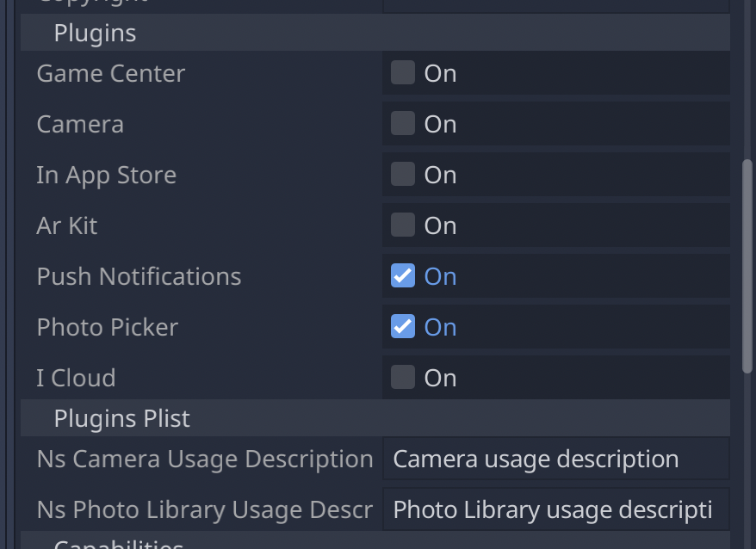The image size is (756, 549).
Task: Select the Ar Kit property label
Action: coord(66,225)
